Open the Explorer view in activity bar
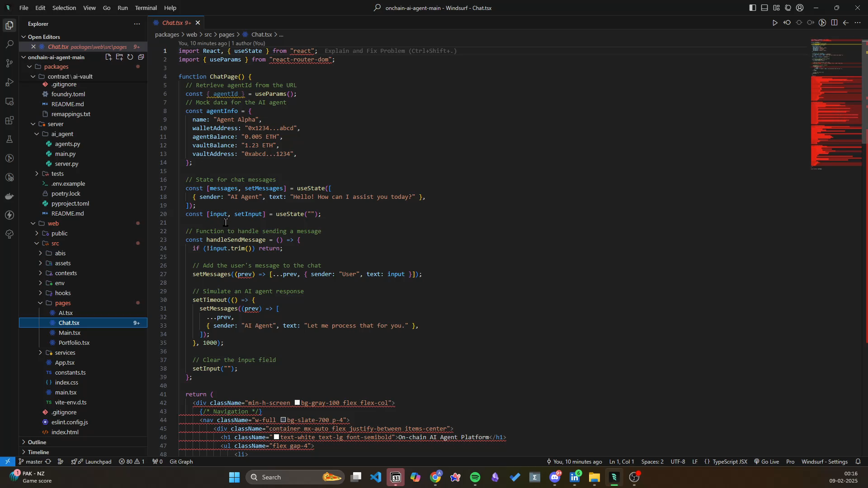The image size is (868, 488). 9,25
